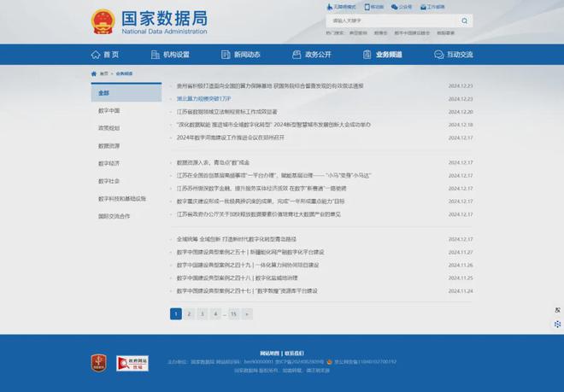
Task: Open article starting with 2024年数字
Action: [231, 137]
